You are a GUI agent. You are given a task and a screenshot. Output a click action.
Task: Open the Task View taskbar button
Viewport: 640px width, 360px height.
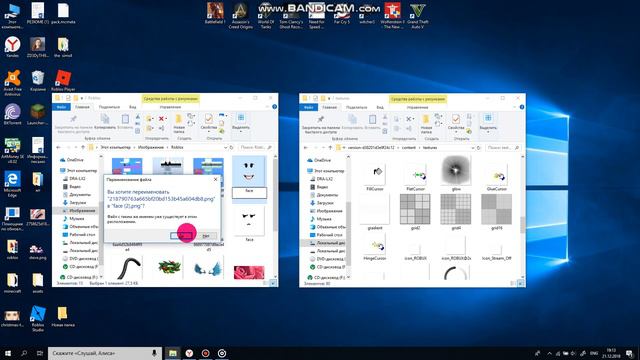click(40, 353)
